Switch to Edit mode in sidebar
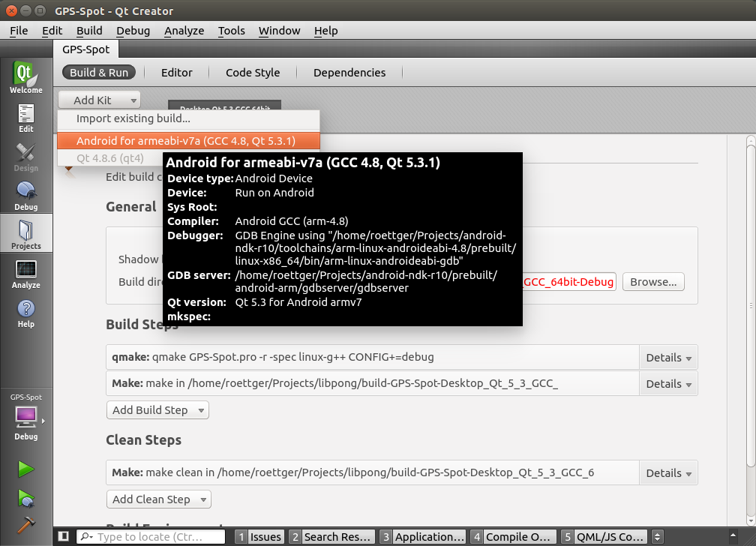Screen dimensions: 756x546 point(26,118)
